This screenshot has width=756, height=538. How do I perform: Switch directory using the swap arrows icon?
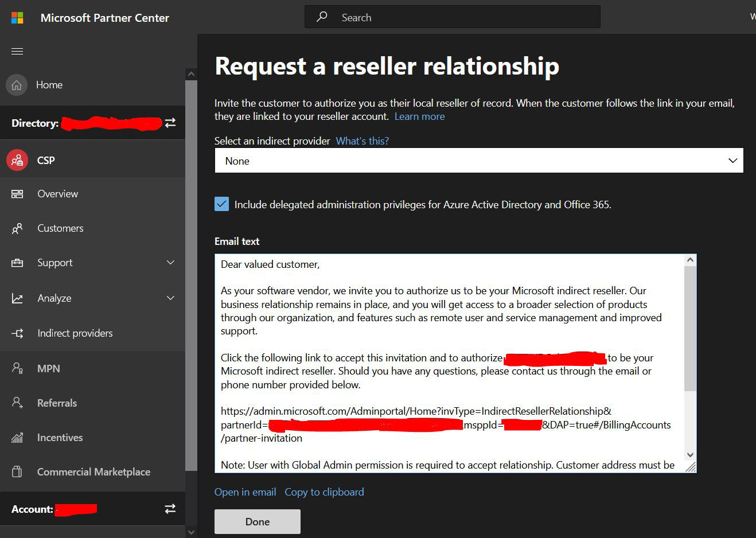tap(170, 122)
